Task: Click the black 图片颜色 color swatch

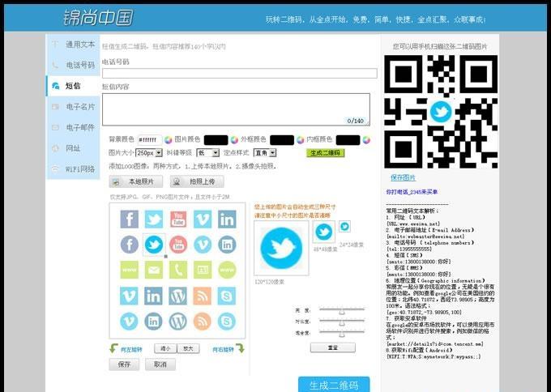Action: tap(216, 140)
